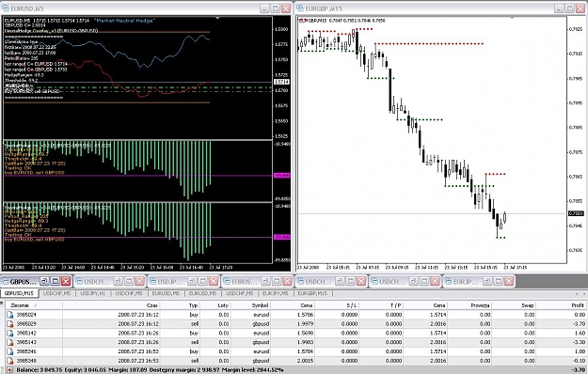Click order icon for buy order 3985024
The height and width of the screenshot is (374, 588).
tap(9, 315)
